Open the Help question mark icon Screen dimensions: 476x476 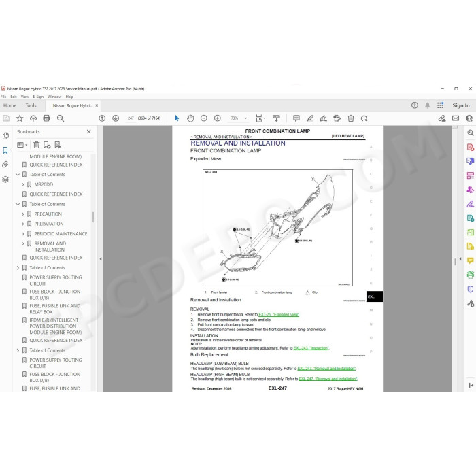pyautogui.click(x=415, y=105)
